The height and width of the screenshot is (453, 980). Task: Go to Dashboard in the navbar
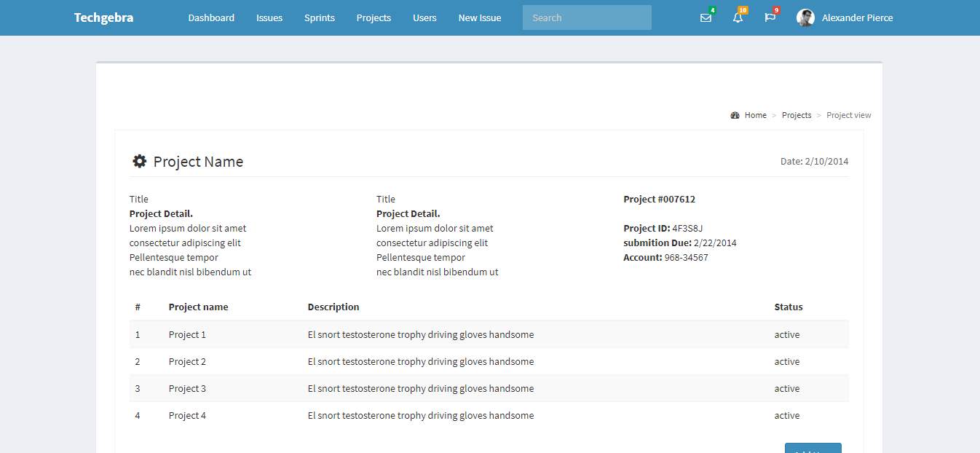(x=211, y=18)
